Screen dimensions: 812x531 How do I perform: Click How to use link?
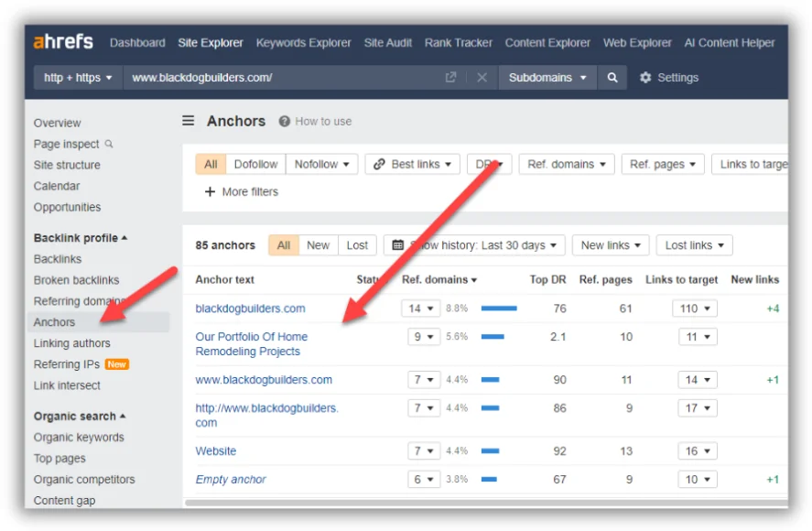click(x=323, y=121)
